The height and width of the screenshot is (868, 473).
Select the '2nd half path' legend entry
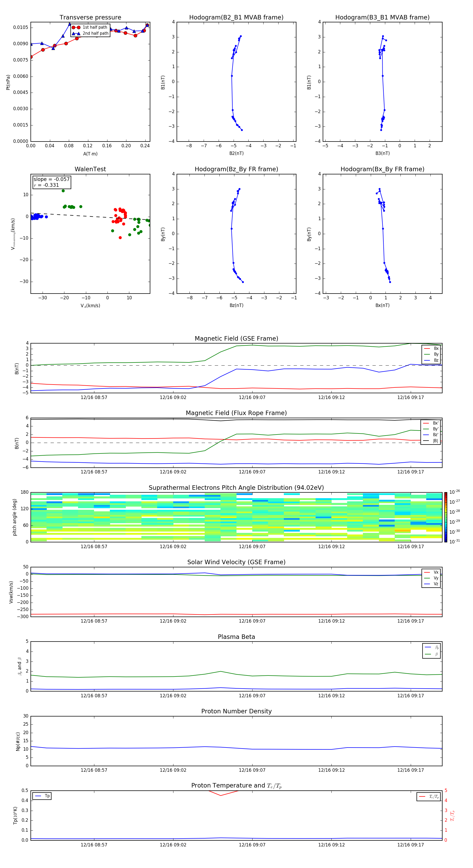[90, 33]
